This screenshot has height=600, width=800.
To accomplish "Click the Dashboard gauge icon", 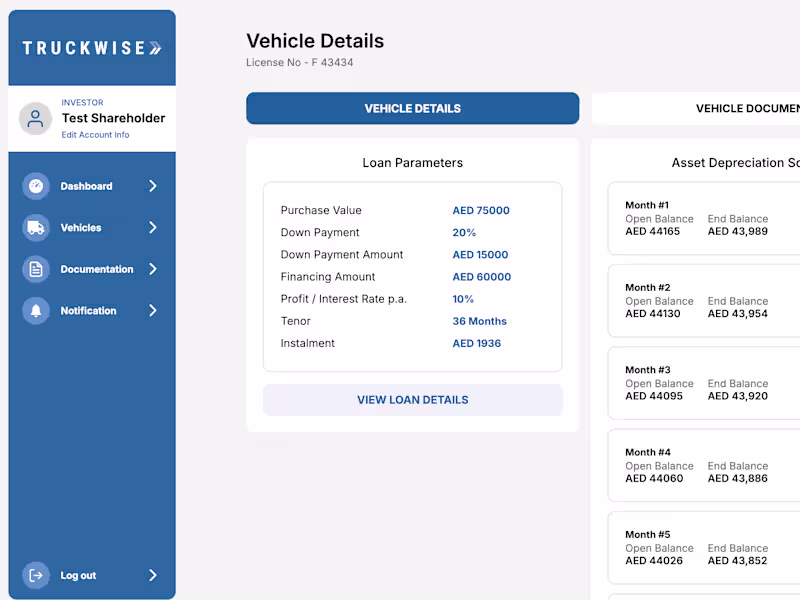I will point(36,186).
